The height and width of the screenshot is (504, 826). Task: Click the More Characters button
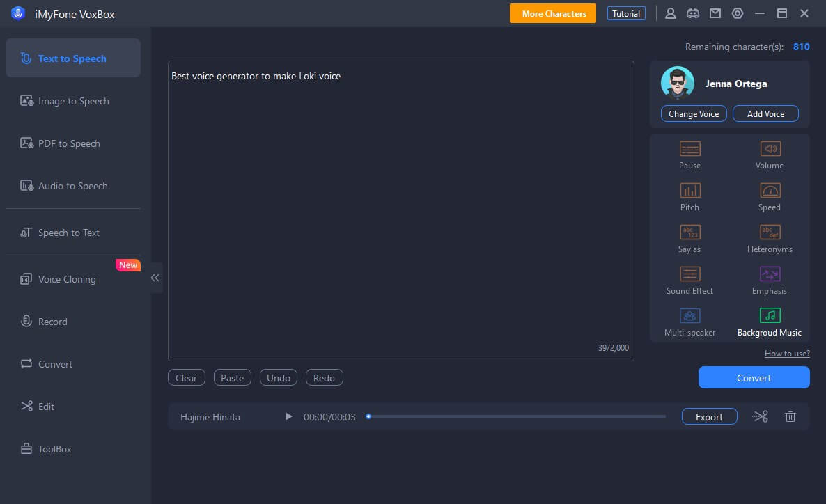552,14
